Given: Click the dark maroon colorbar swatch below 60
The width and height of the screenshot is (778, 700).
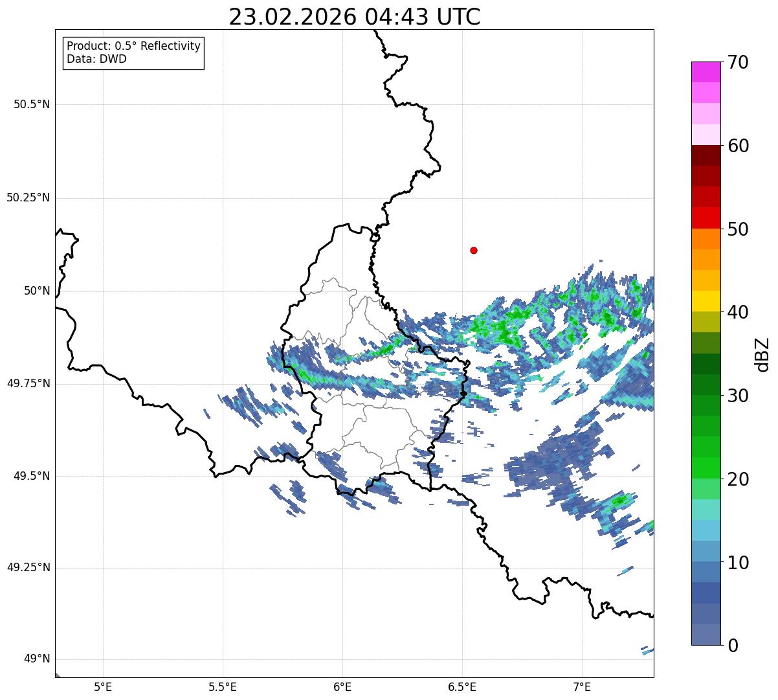Looking at the screenshot, I should tap(706, 155).
